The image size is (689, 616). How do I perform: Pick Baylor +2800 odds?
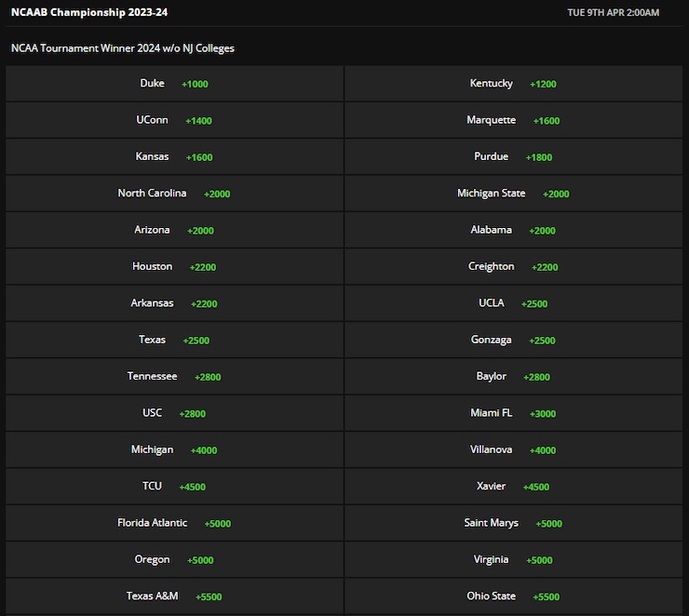(513, 376)
